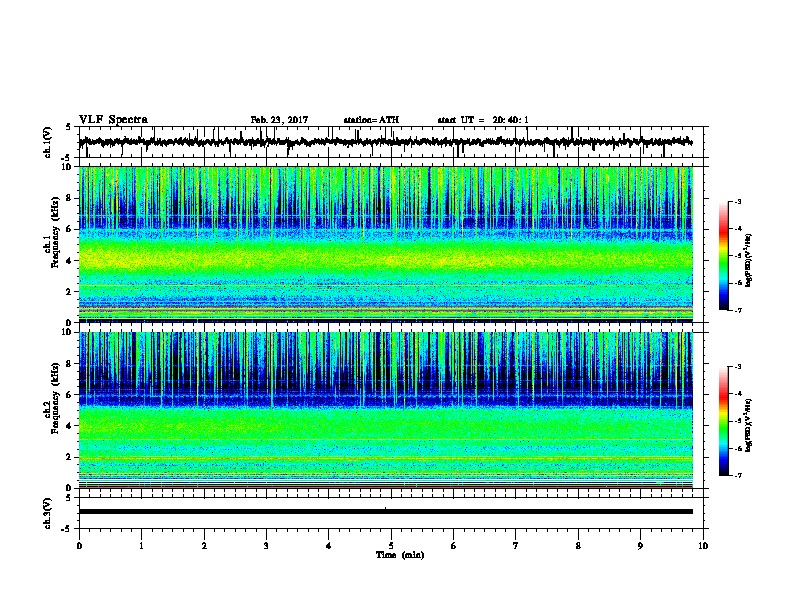Click the ch.3 solid black waveform band
792x612 pixels.
click(x=386, y=512)
